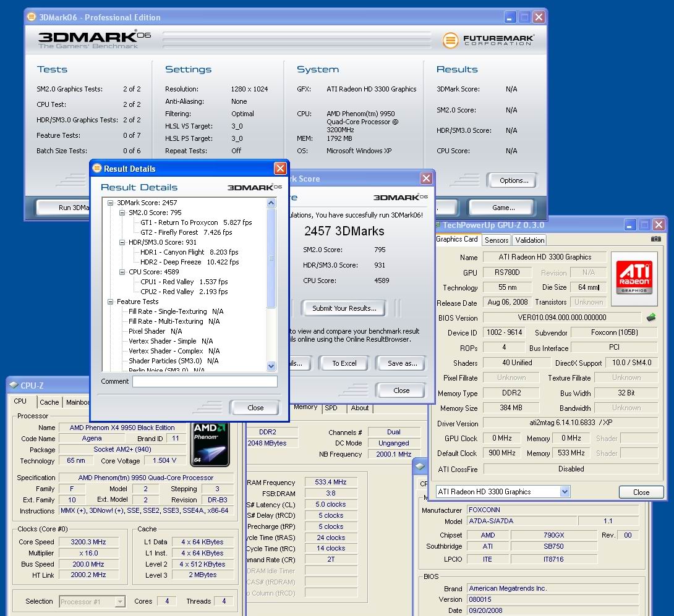
Task: Open the GPU selection dropdown in GPU-Z
Action: (x=565, y=492)
